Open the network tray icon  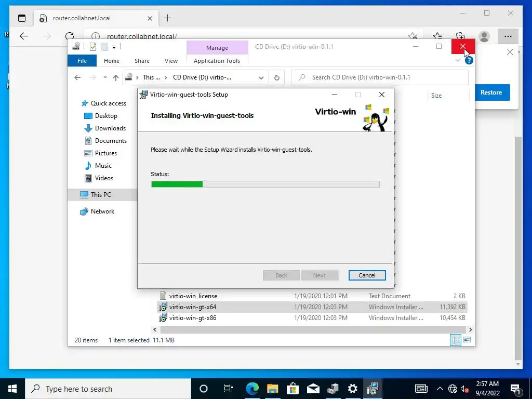click(453, 389)
